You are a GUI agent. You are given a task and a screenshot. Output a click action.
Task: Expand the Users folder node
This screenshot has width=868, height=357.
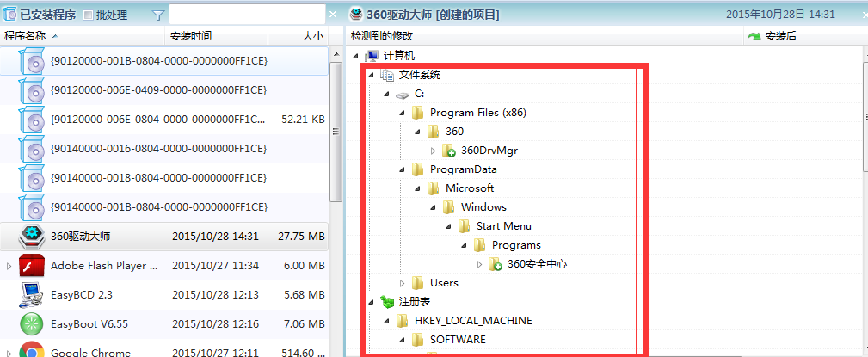coord(402,283)
